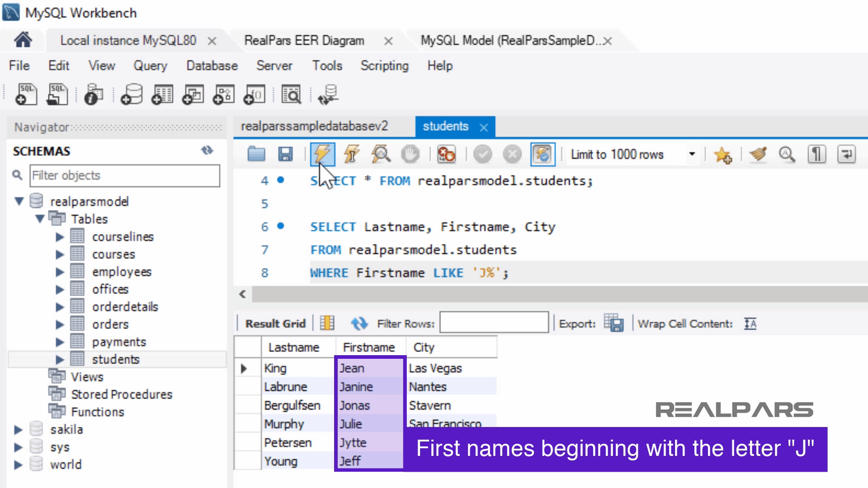Open the Query menu
Image resolution: width=868 pixels, height=488 pixels.
150,66
